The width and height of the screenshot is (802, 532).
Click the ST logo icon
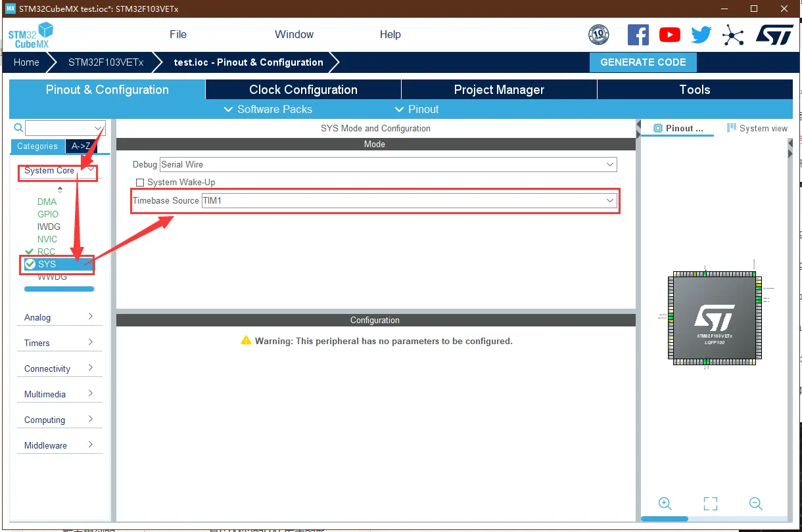click(774, 35)
